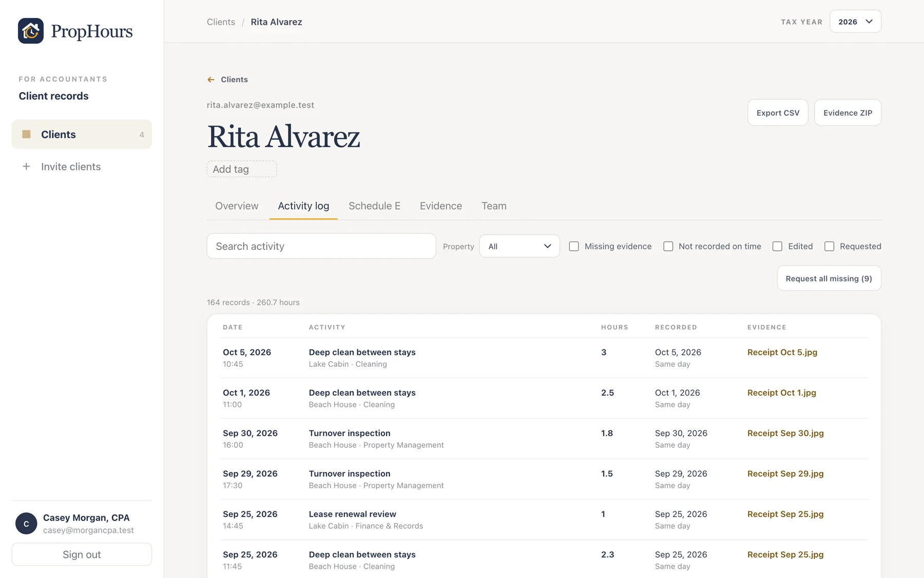Select the Activity log tab
The height and width of the screenshot is (578, 924).
click(x=303, y=206)
